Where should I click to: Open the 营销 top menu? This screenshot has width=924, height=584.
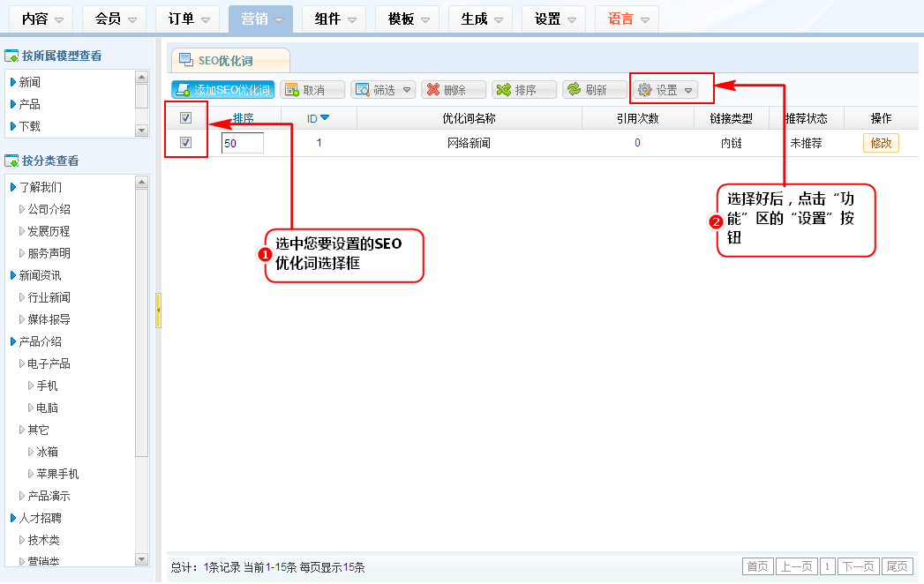click(x=259, y=19)
